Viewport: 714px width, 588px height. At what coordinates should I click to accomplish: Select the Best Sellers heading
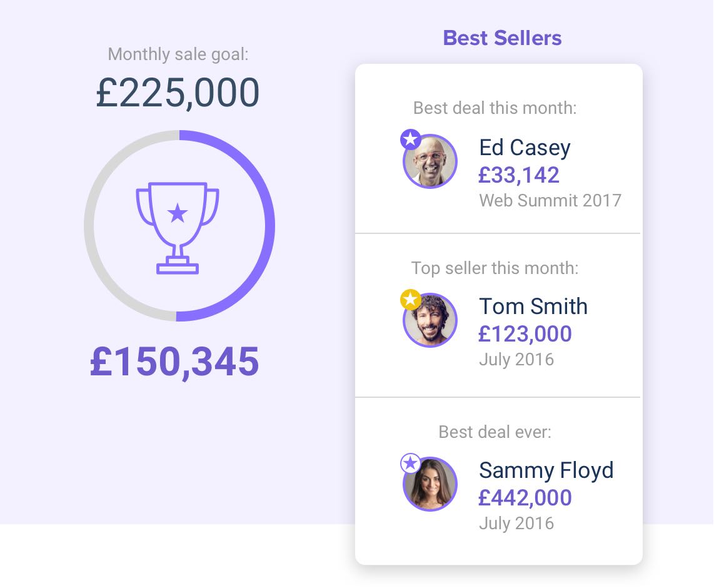click(502, 38)
